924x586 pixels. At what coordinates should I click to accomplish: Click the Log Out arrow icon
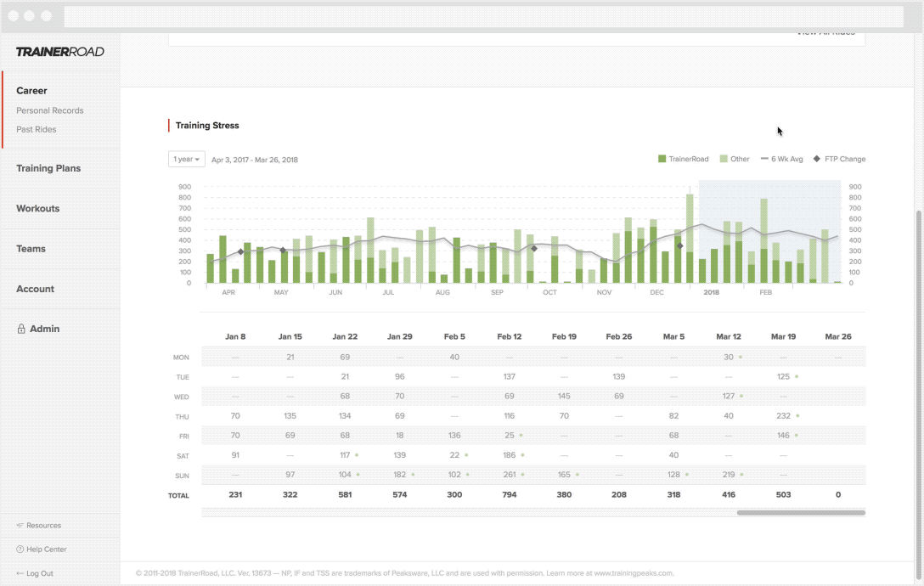[20, 573]
